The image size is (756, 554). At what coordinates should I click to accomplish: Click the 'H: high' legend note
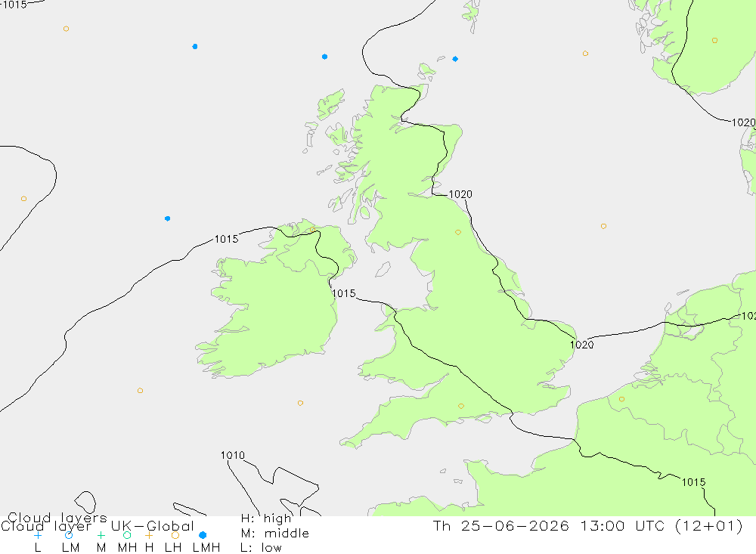(266, 518)
